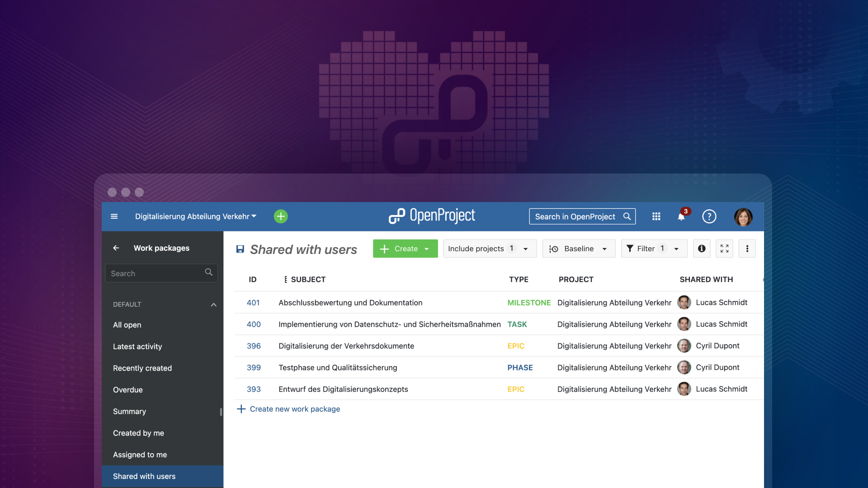Open the Baseline dropdown menu
The image size is (868, 488).
tap(579, 249)
